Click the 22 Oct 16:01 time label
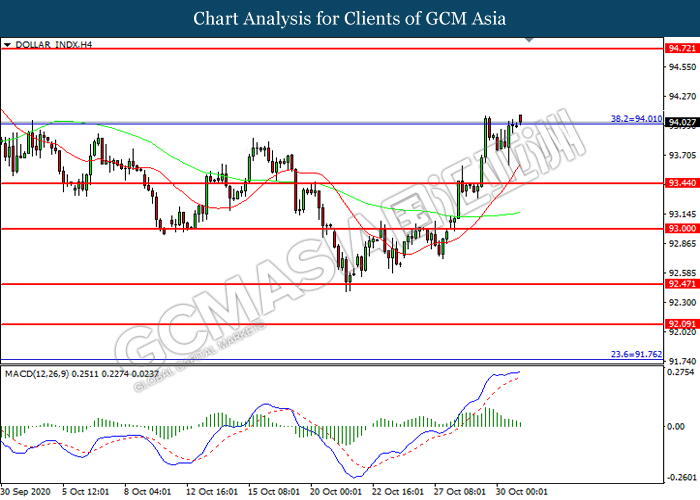Image resolution: width=700 pixels, height=500 pixels. (x=398, y=492)
